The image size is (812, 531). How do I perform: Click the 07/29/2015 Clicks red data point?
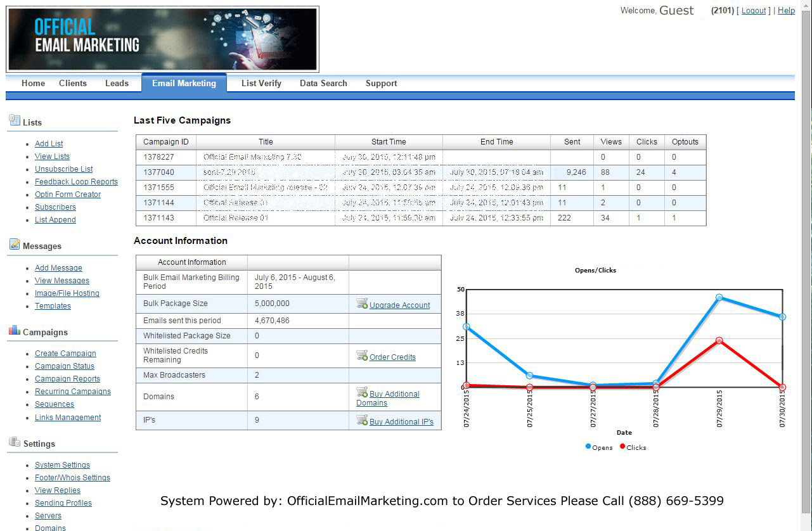tap(719, 340)
